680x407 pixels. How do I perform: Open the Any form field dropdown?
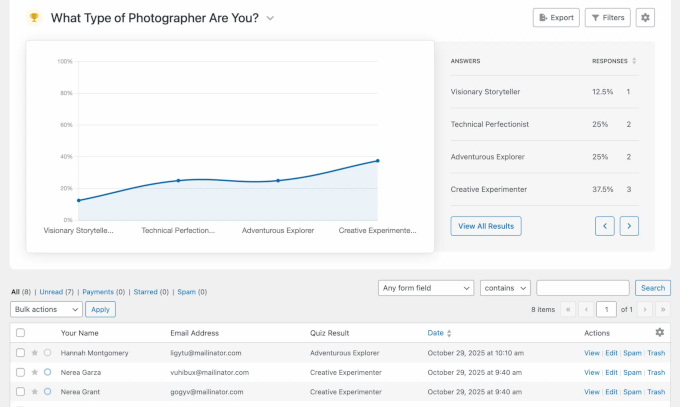[426, 288]
